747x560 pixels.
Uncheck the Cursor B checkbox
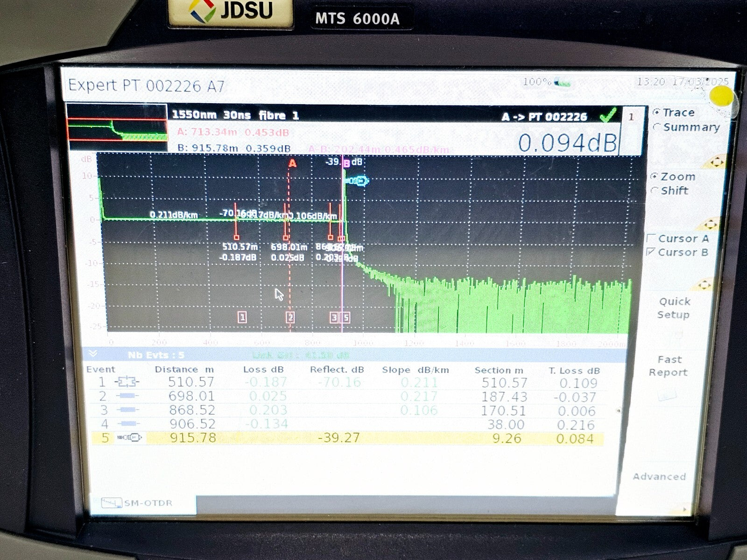pos(651,252)
